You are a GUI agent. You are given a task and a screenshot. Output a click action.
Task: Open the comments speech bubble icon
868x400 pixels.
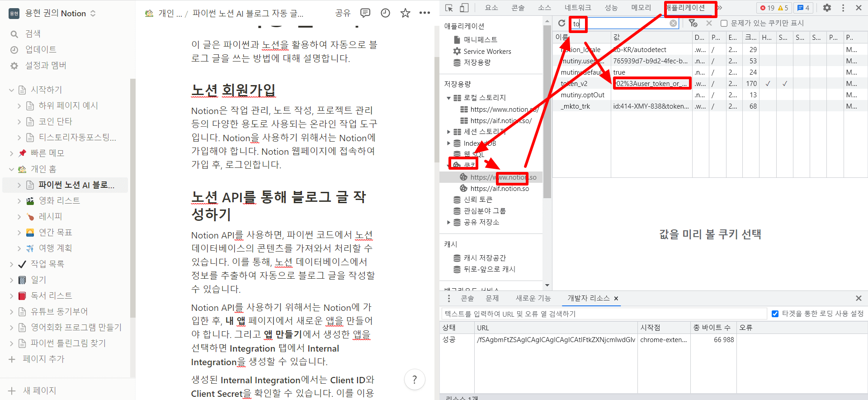pyautogui.click(x=365, y=13)
